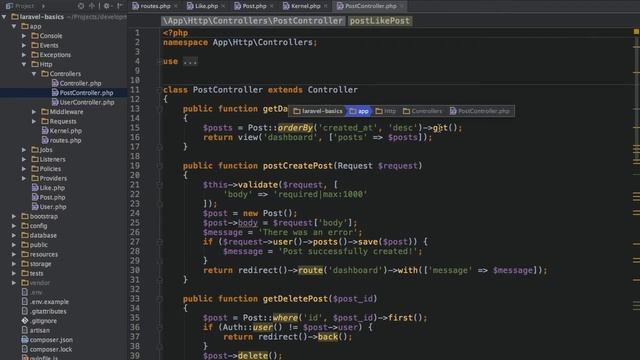640x360 pixels.
Task: Close the Like.php tab
Action: [x=223, y=6]
